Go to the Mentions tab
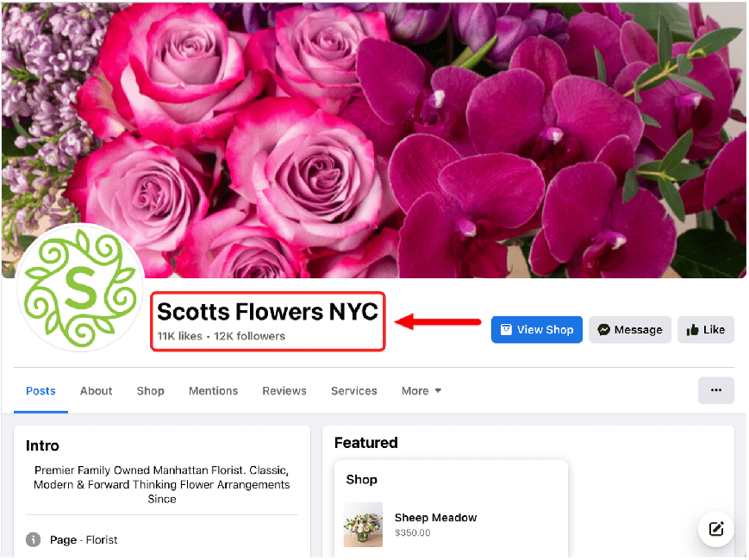This screenshot has width=749, height=560. click(x=213, y=390)
